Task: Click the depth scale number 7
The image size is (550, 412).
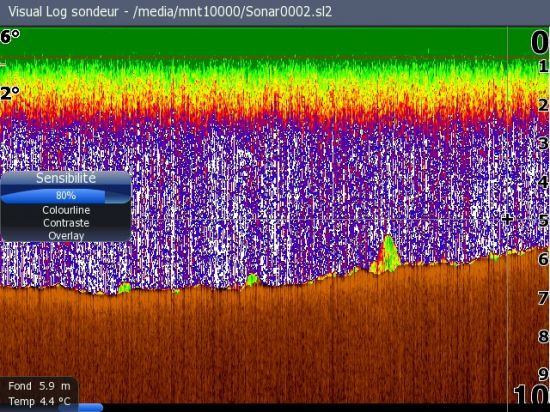Action: tap(543, 298)
